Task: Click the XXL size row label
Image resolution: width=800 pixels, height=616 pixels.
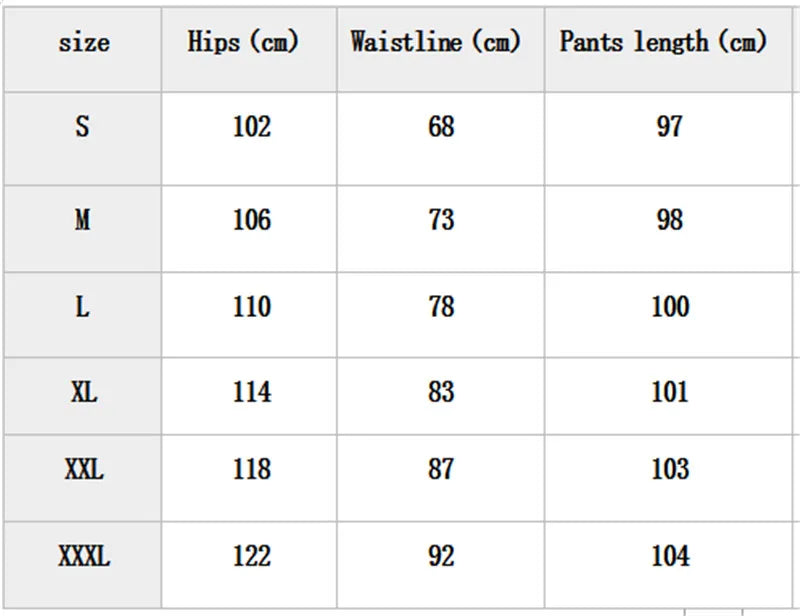Action: click(83, 469)
